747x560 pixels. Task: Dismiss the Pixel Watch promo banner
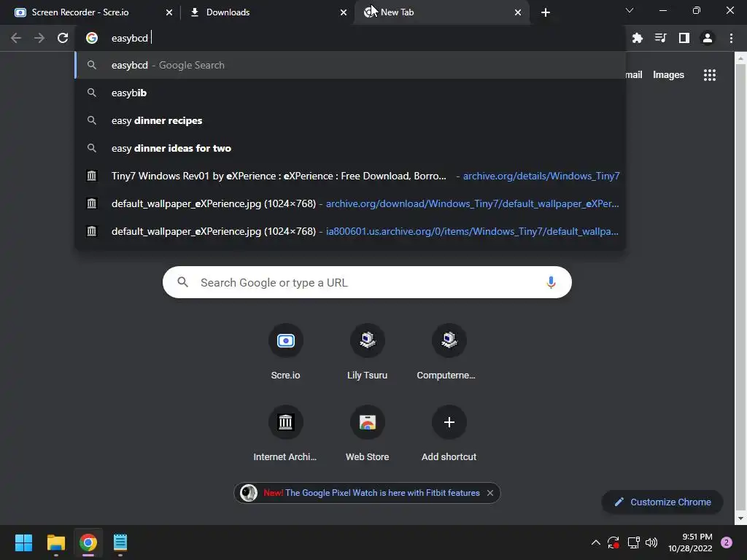click(x=490, y=493)
